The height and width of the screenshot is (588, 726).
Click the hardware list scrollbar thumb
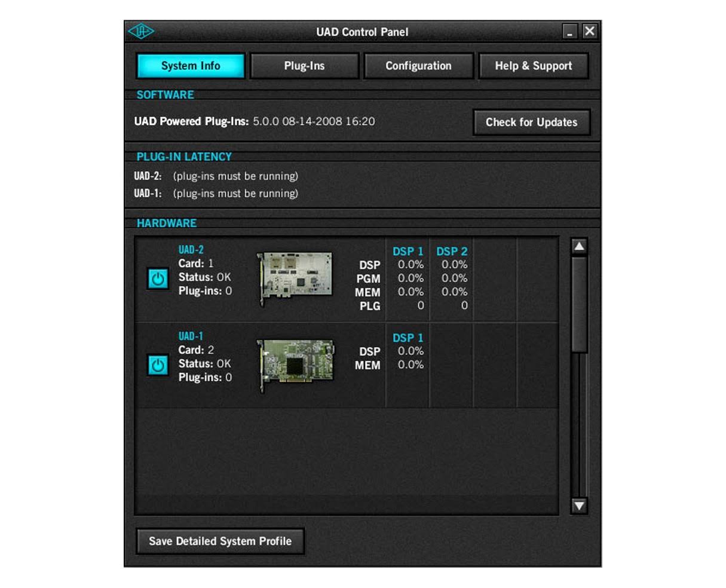579,304
